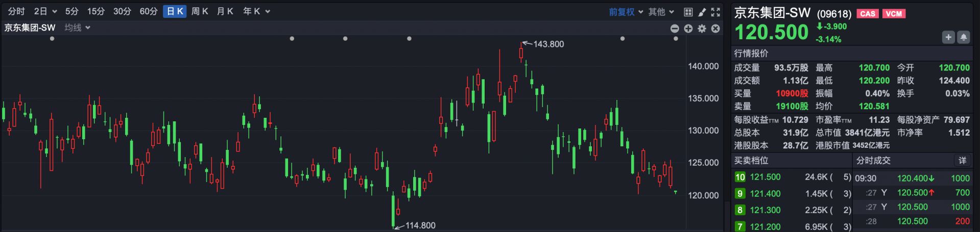Click the 143.800 high price marker
The height and width of the screenshot is (232, 980).
[548, 44]
